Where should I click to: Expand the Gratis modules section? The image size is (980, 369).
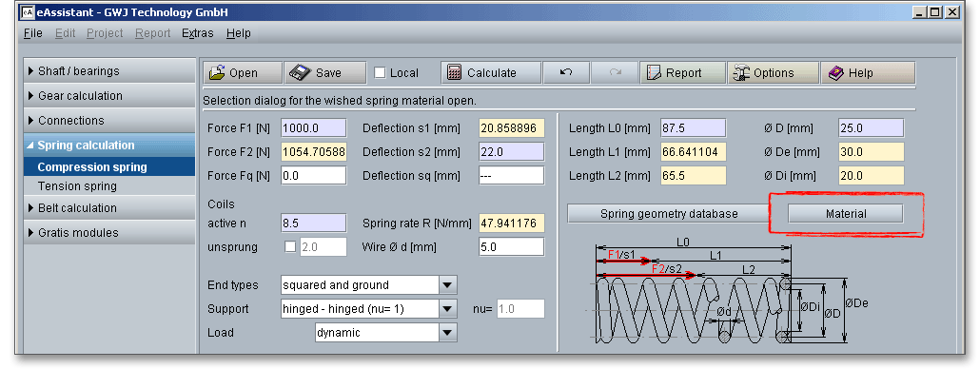point(109,232)
